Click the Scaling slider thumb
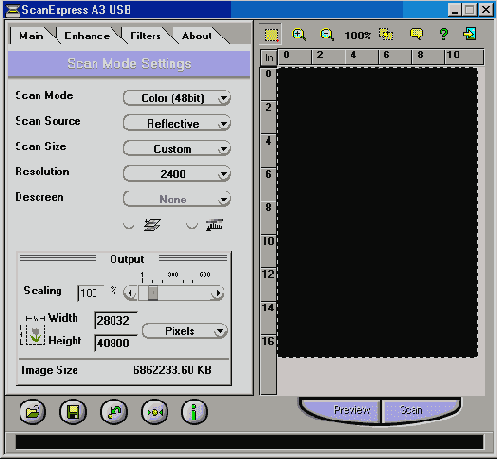 (153, 293)
